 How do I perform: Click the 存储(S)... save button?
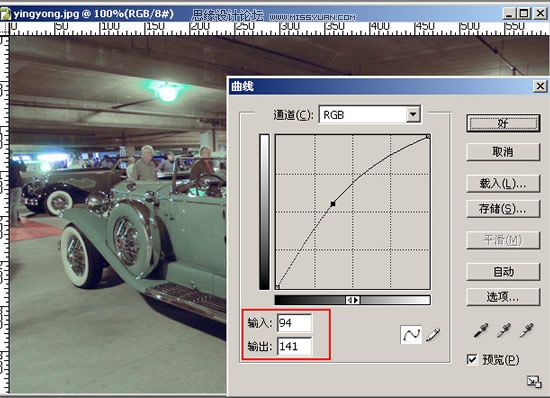point(503,209)
